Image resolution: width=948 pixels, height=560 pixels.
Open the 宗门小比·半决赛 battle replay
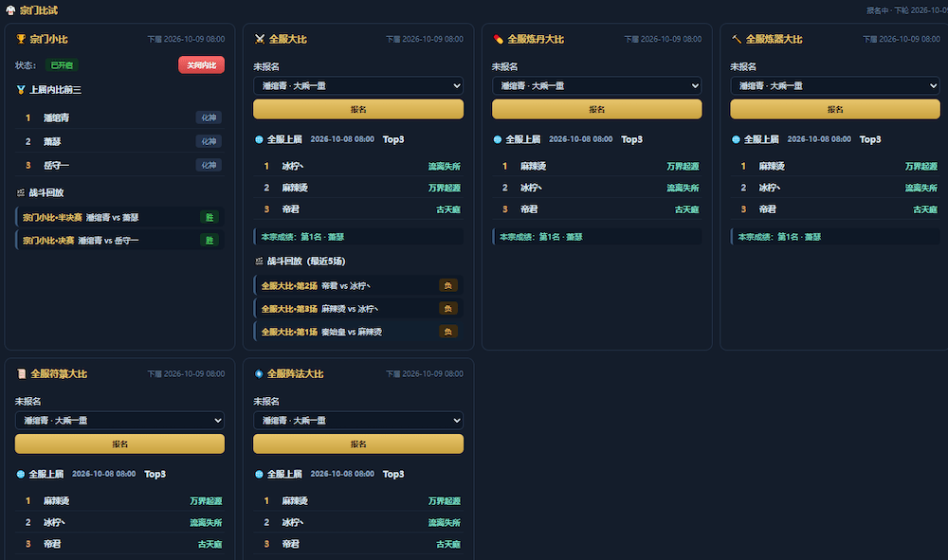(x=119, y=218)
